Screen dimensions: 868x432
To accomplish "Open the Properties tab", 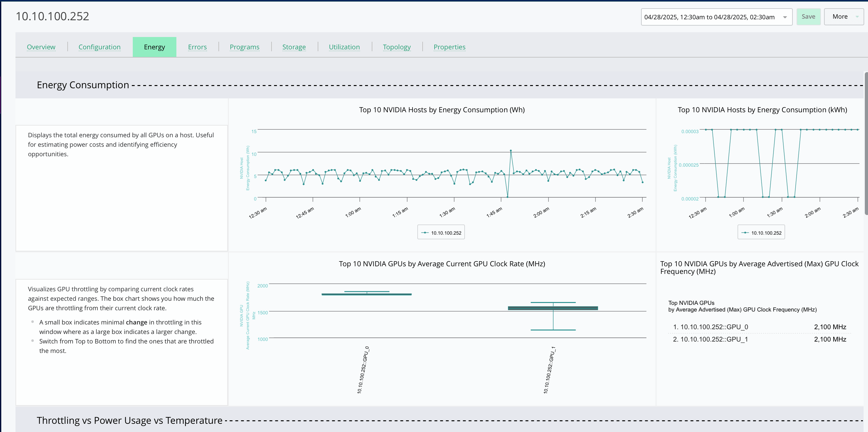I will coord(449,47).
